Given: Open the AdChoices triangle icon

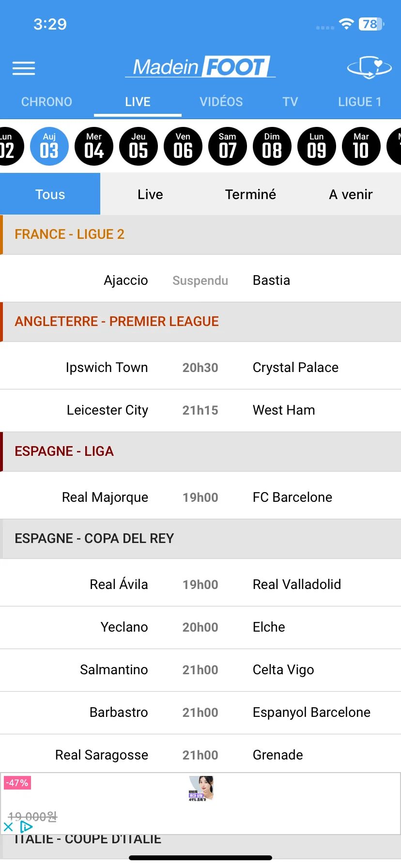Looking at the screenshot, I should point(26,827).
